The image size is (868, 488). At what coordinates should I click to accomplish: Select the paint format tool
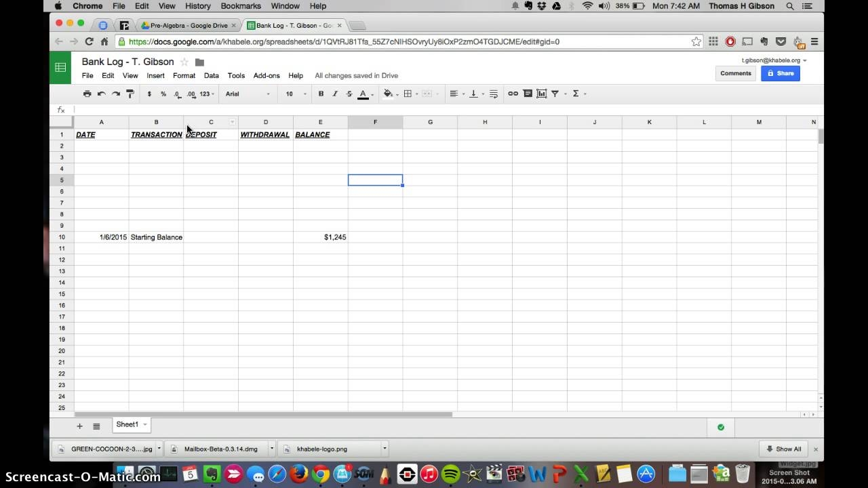pos(130,94)
